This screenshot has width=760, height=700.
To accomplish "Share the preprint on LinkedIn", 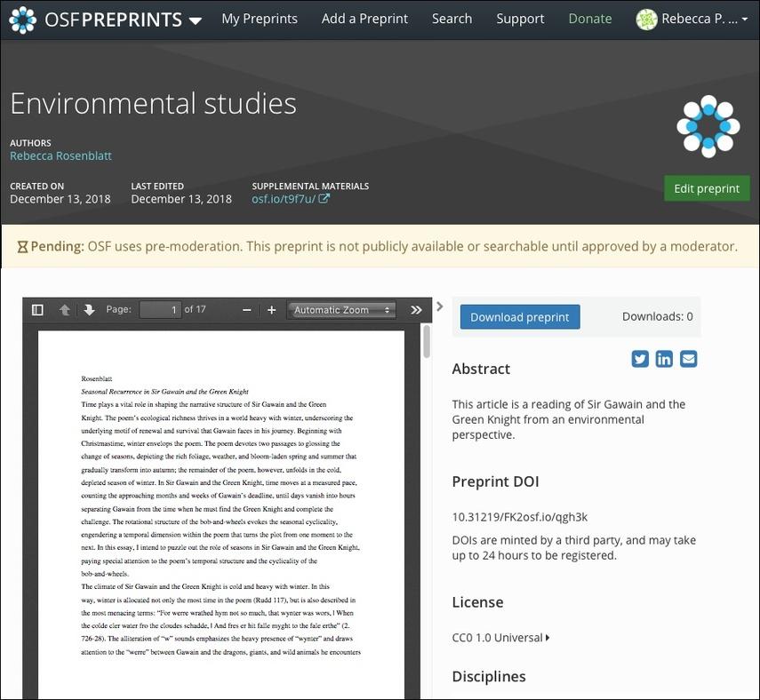I will pyautogui.click(x=662, y=357).
